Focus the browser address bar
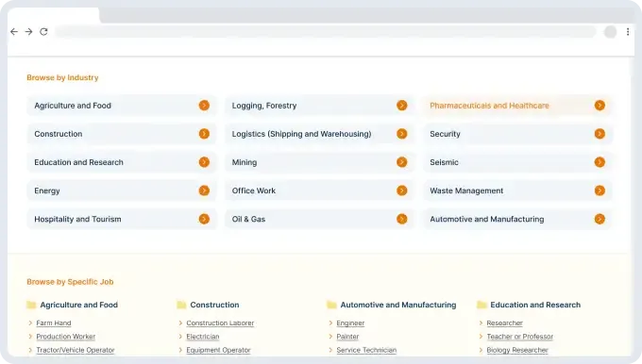 pyautogui.click(x=326, y=31)
